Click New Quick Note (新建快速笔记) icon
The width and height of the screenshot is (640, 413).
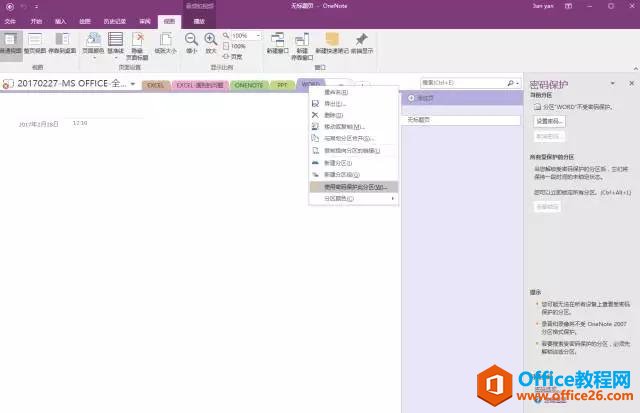click(x=332, y=43)
